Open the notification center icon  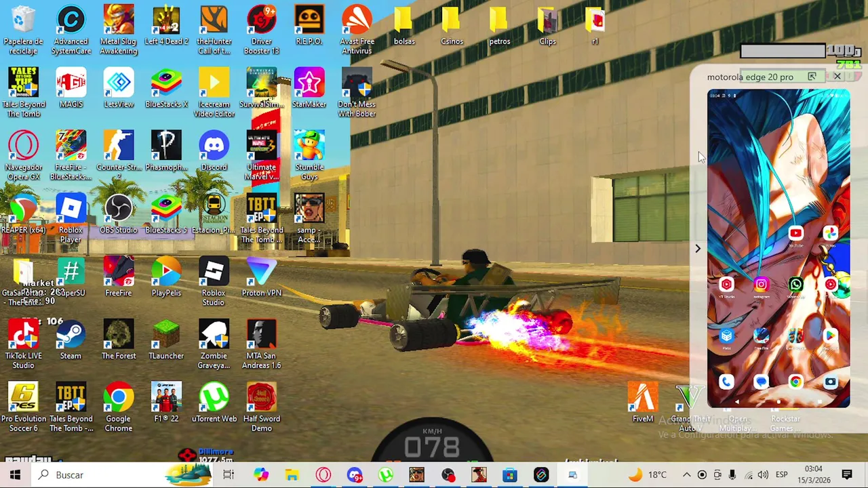click(x=847, y=474)
